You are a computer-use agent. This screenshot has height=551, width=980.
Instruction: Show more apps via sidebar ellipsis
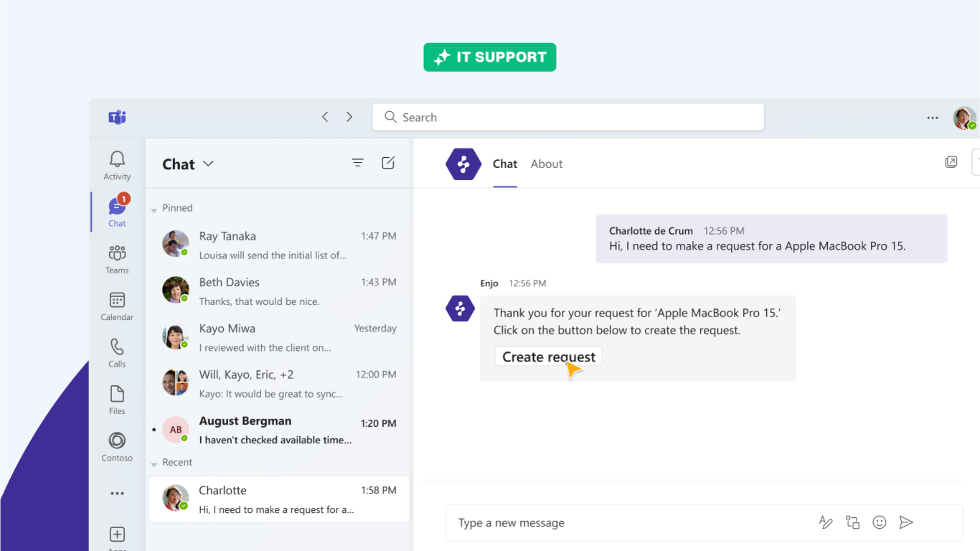[117, 494]
